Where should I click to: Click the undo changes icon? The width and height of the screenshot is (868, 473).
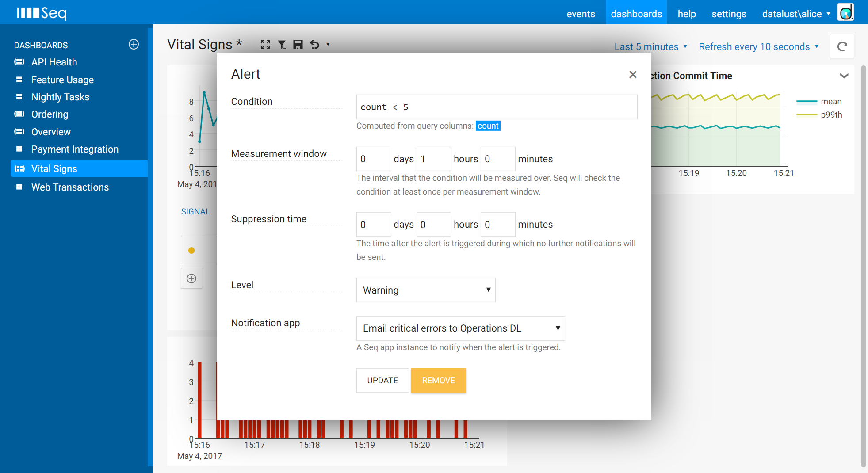tap(314, 44)
